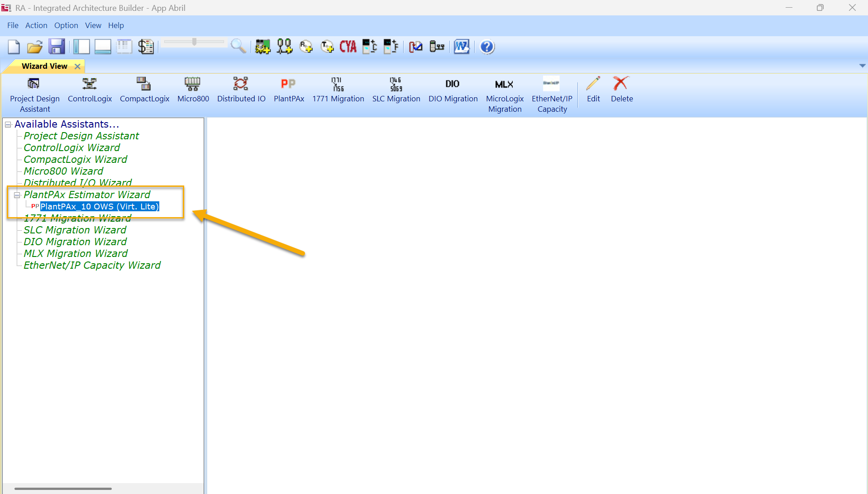Click the red CYA toolbar icon
This screenshot has width=868, height=494.
[348, 47]
